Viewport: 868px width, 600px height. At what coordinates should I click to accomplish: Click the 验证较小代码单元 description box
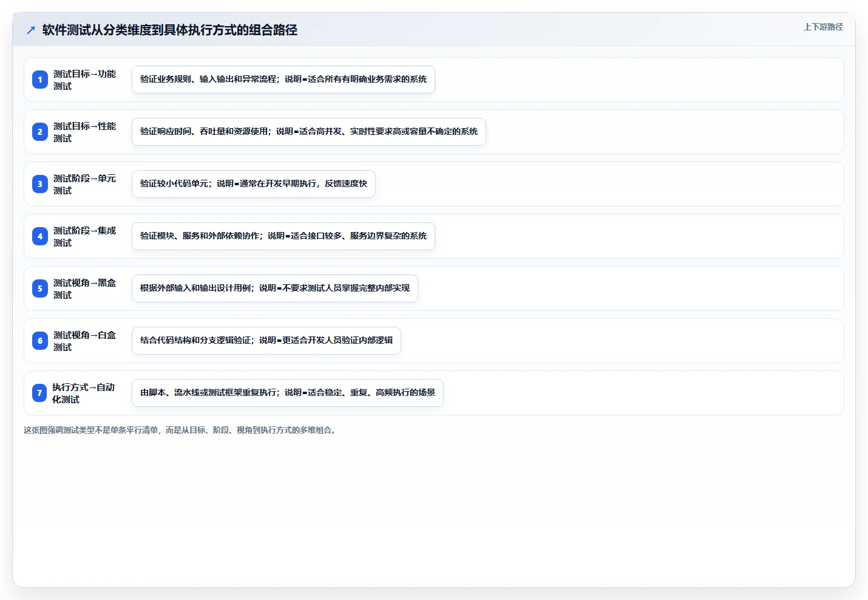tap(254, 184)
